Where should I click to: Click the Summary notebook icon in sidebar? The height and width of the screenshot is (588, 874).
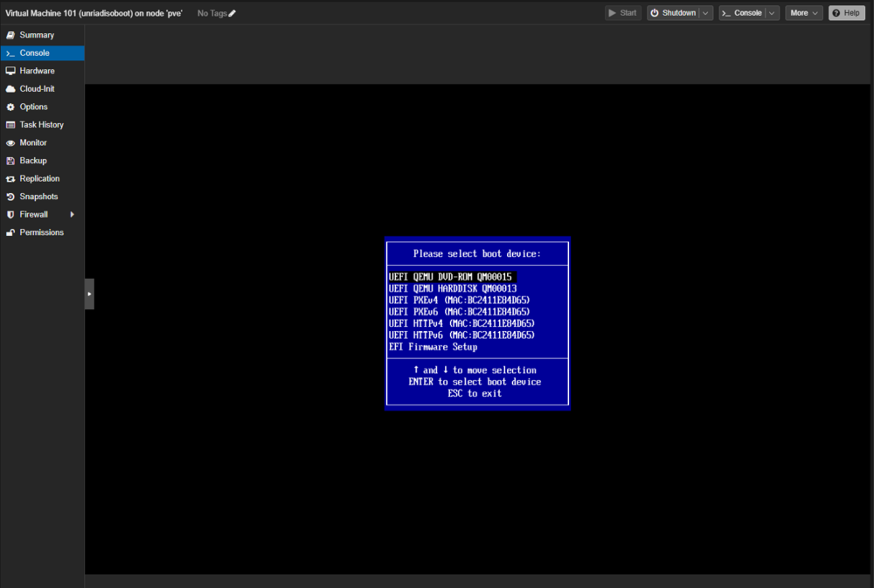[10, 35]
